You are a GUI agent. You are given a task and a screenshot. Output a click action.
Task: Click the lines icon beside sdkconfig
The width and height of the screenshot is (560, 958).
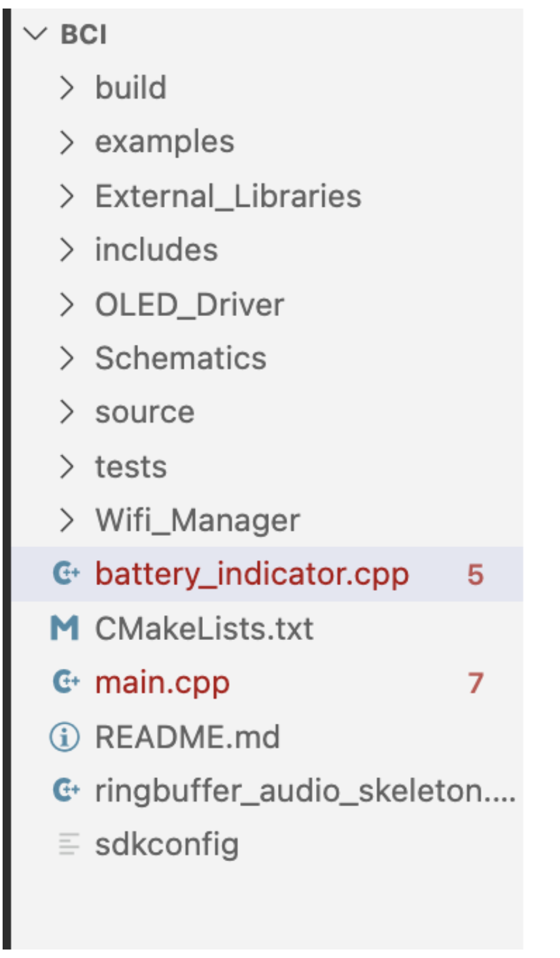point(69,844)
